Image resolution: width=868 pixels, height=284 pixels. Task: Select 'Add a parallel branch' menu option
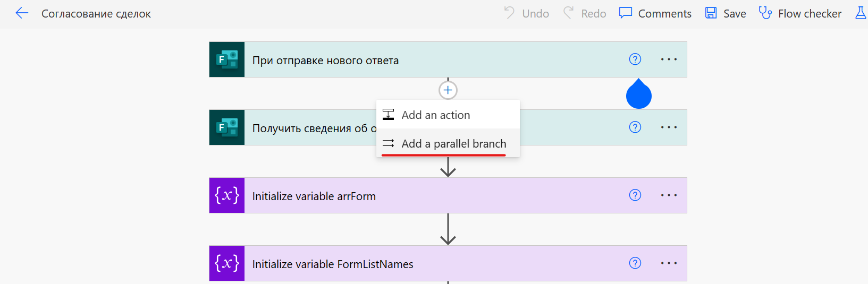click(x=453, y=143)
